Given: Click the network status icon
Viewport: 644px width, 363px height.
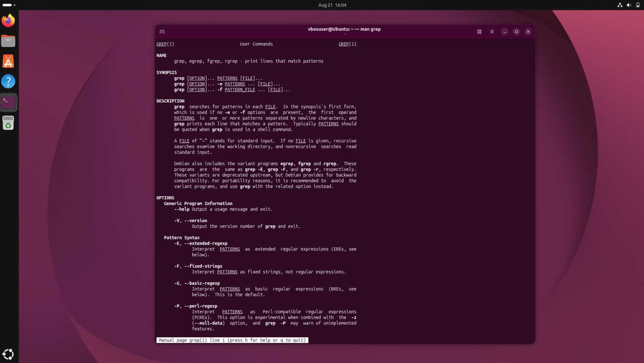Looking at the screenshot, I should 620,5.
